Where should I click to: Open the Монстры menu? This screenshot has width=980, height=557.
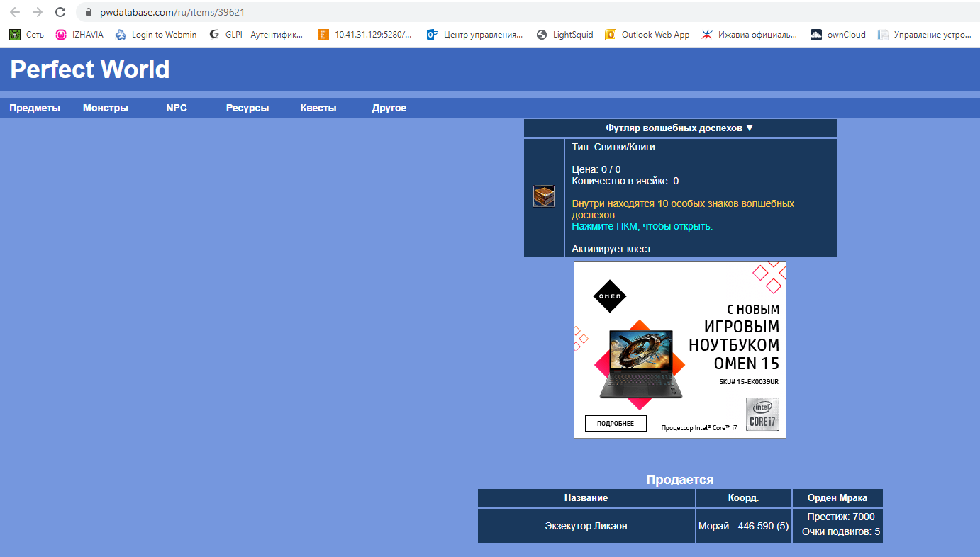pyautogui.click(x=105, y=108)
